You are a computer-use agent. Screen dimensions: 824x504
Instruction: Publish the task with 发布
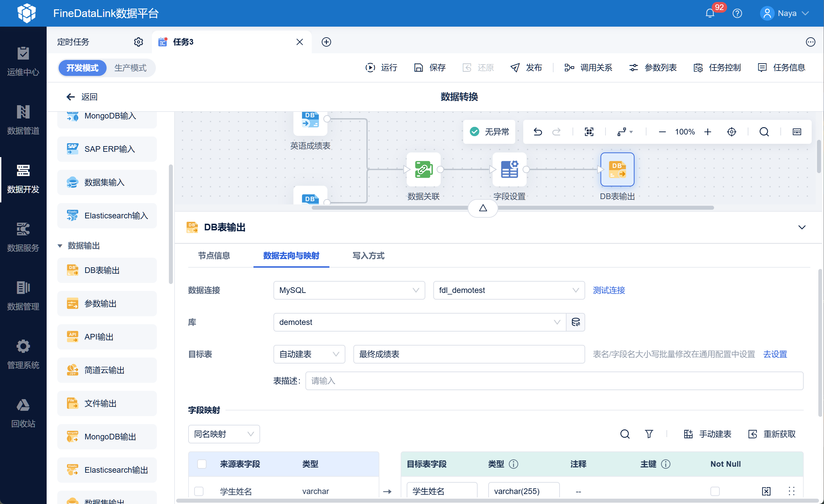pyautogui.click(x=526, y=68)
